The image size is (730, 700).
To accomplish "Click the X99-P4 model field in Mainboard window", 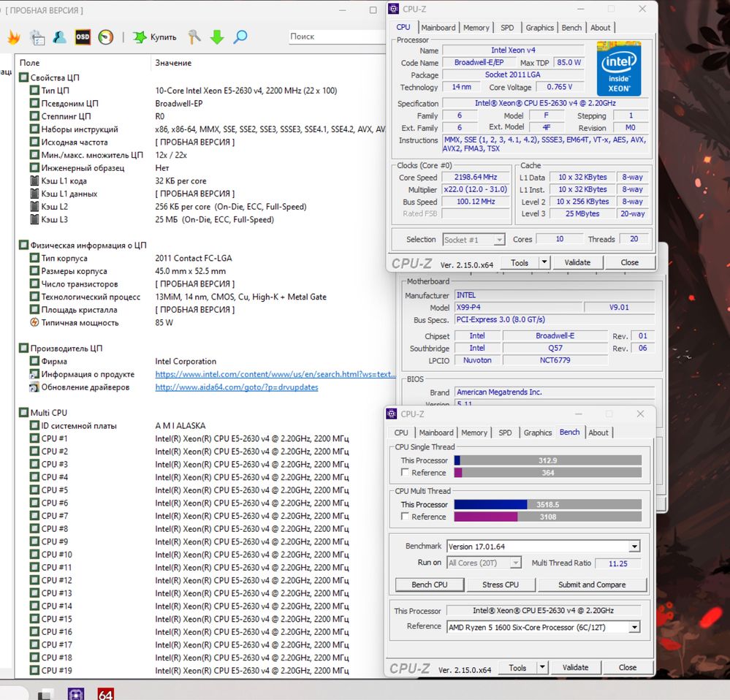I will coord(518,307).
